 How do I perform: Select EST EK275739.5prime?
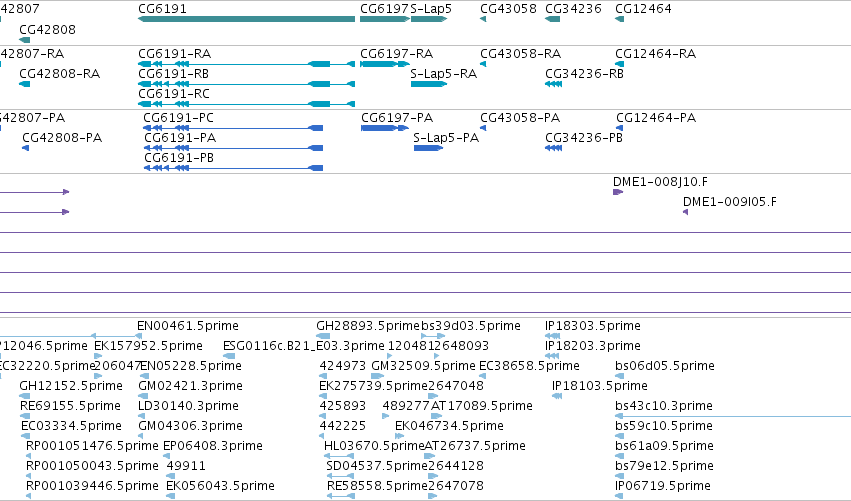(373, 386)
